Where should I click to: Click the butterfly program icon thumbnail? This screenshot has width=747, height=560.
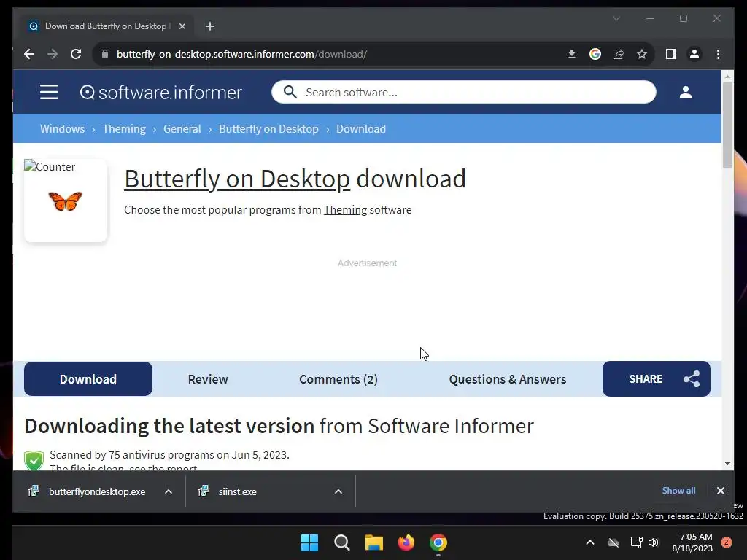65,201
